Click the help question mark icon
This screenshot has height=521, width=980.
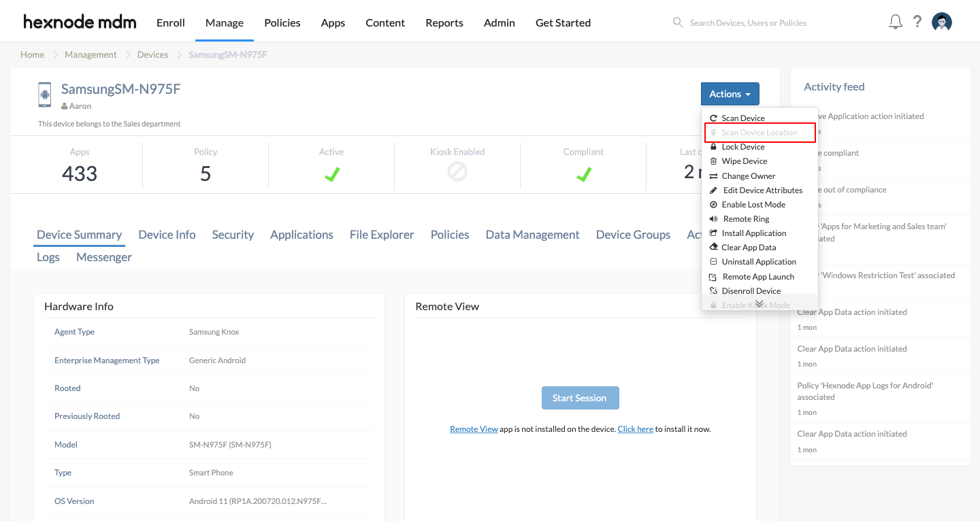(x=917, y=22)
